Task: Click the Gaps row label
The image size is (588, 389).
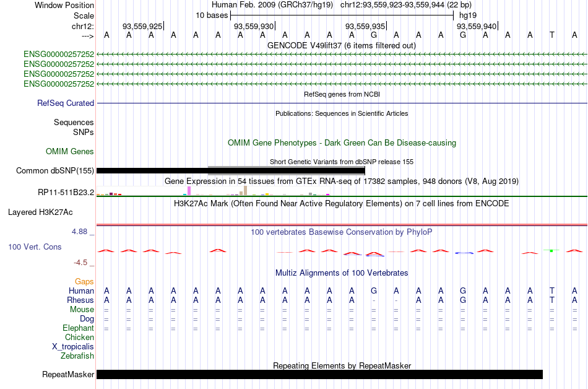Action: (84, 281)
